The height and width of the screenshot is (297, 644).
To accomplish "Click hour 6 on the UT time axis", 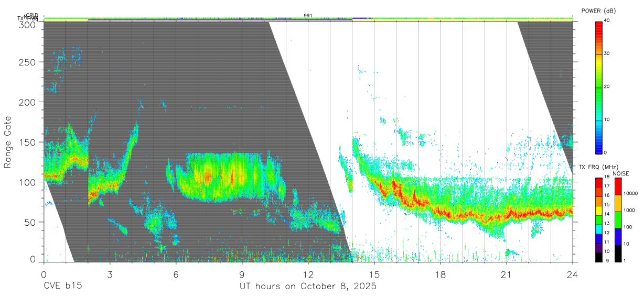I will coord(176,273).
